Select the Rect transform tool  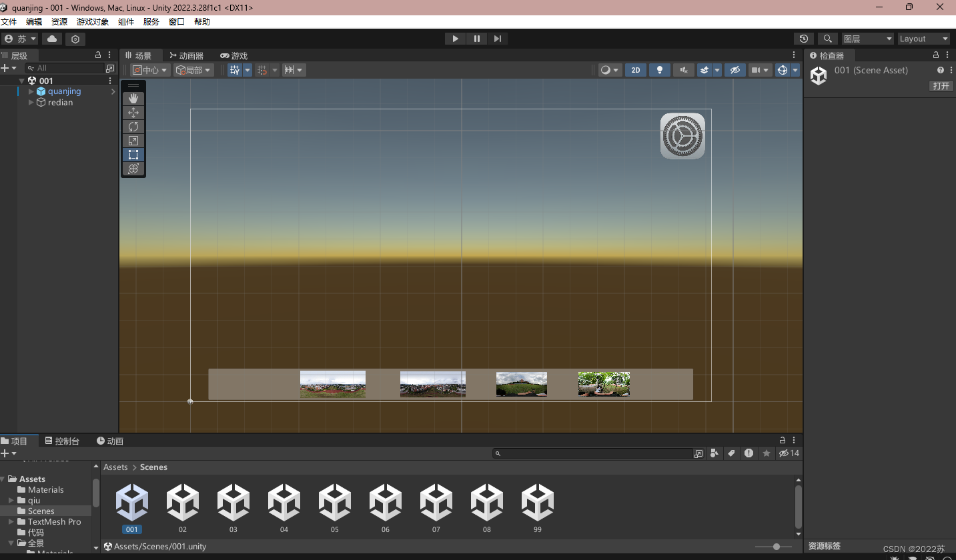click(133, 155)
